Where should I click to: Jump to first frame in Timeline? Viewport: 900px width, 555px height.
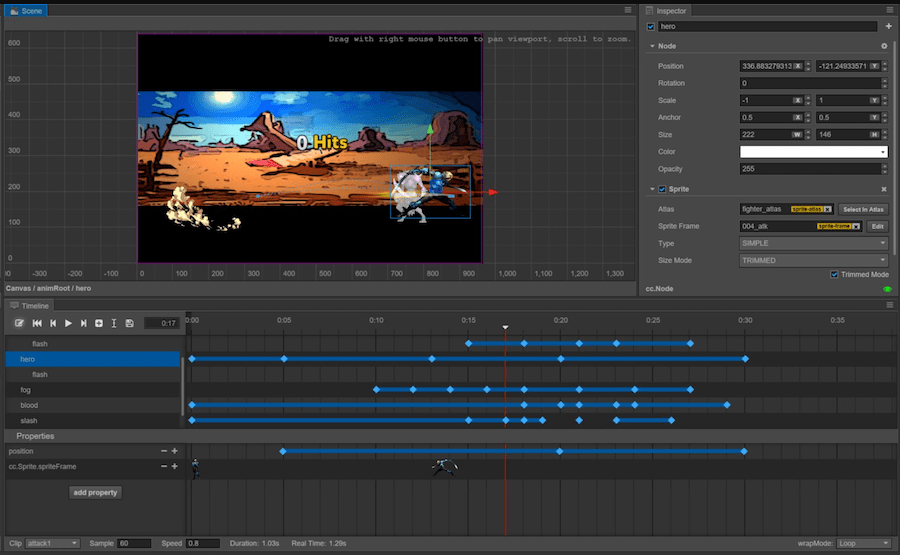[37, 323]
